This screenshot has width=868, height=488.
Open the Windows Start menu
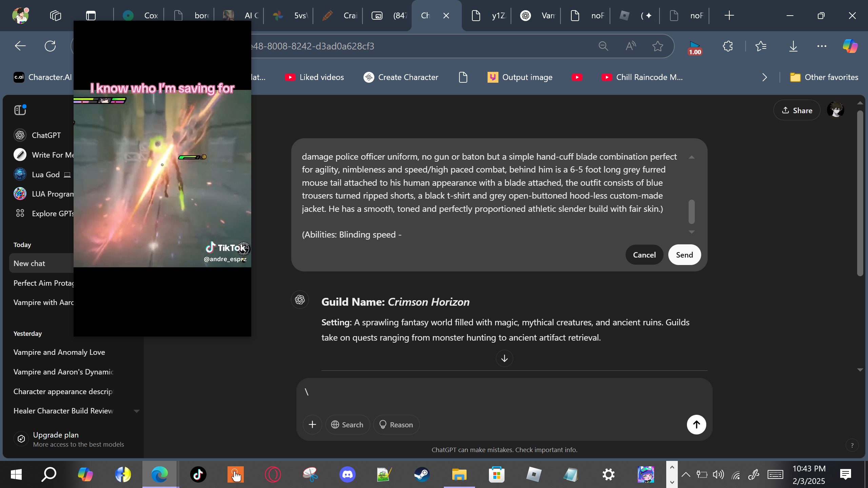click(x=16, y=474)
